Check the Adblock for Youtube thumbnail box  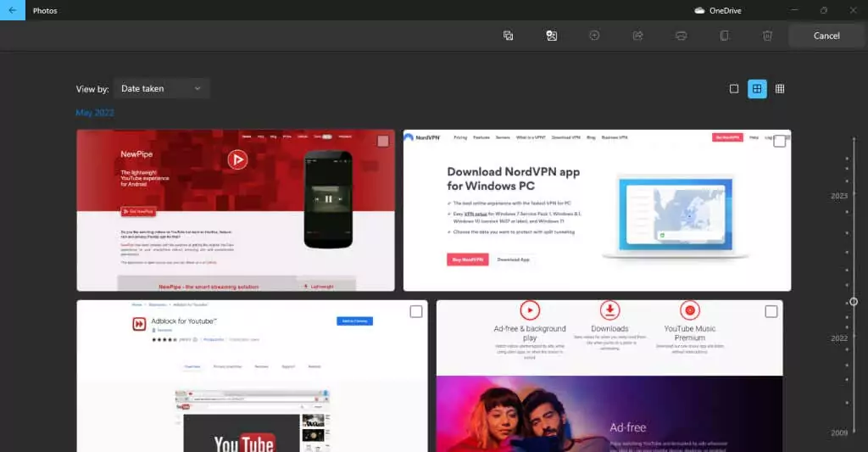tap(415, 311)
